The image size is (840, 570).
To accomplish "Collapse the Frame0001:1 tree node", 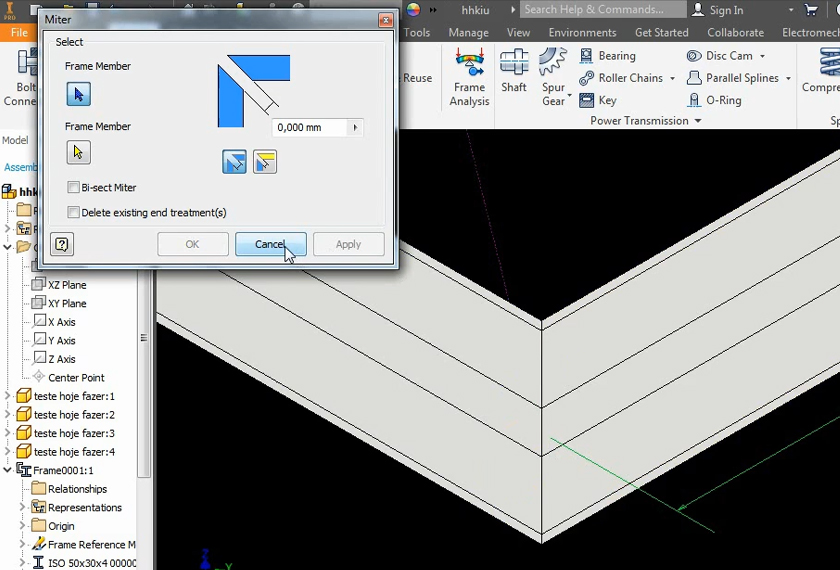I will (x=8, y=470).
